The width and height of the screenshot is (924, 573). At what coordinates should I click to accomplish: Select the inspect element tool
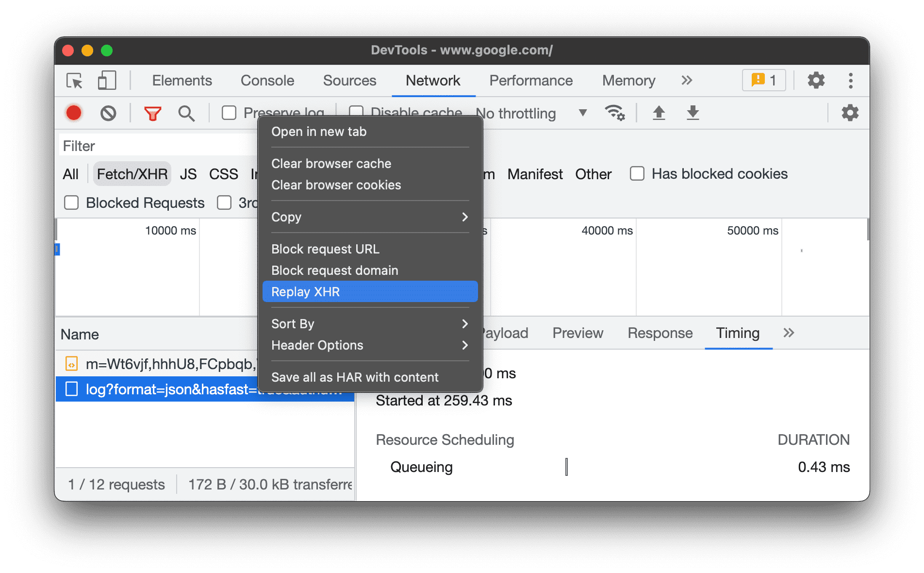click(73, 81)
